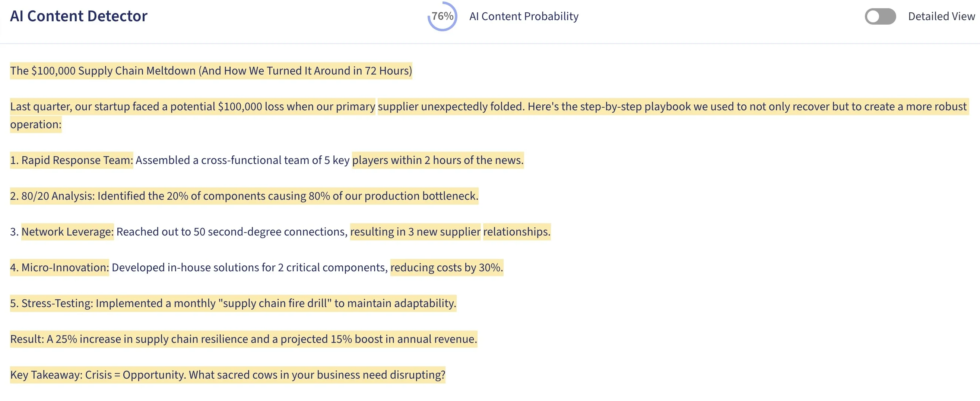980x401 pixels.
Task: Click the "Key Takeaway: Crisis = Opportunity" line
Action: point(228,375)
